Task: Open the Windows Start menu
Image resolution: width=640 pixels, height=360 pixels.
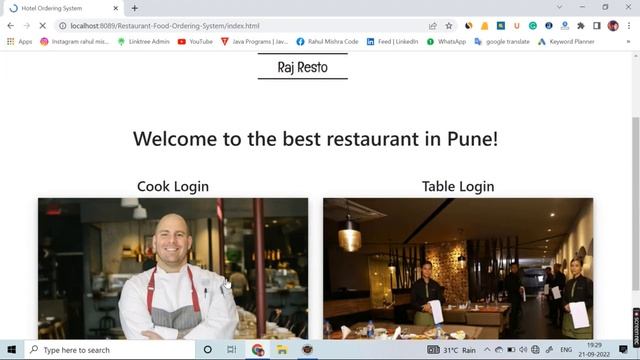Action: pos(11,350)
